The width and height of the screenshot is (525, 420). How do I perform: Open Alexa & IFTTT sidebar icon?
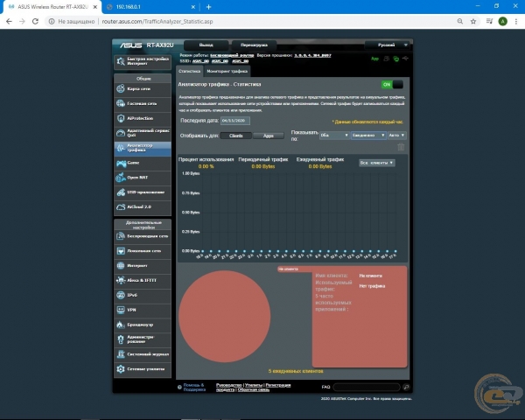click(x=121, y=280)
